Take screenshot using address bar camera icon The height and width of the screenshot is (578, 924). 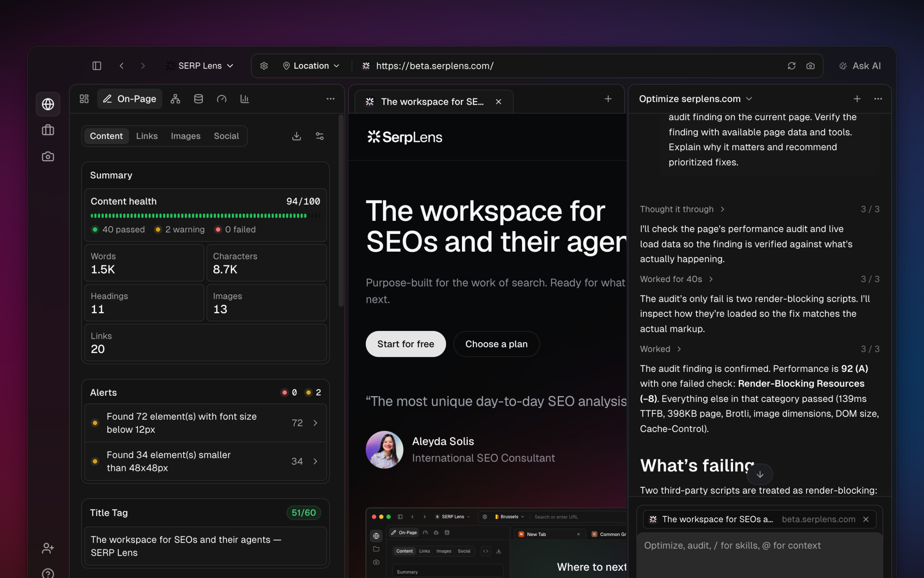[810, 66]
